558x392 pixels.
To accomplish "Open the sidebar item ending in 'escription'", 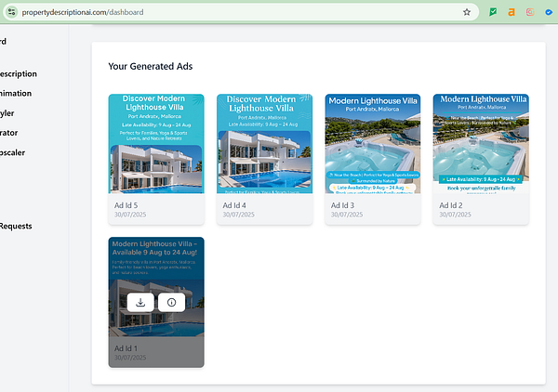I will pos(19,74).
